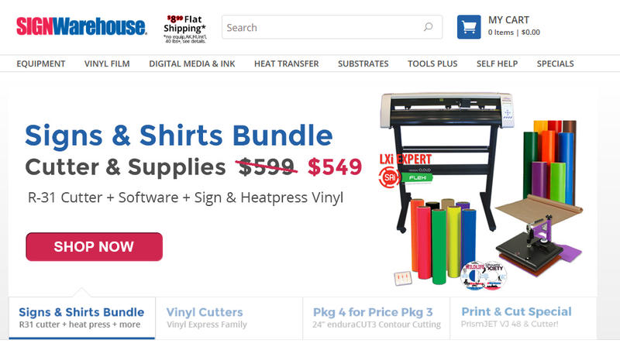Click the Specials menu item
Image resolution: width=620 pixels, height=364 pixels.
[x=555, y=64]
